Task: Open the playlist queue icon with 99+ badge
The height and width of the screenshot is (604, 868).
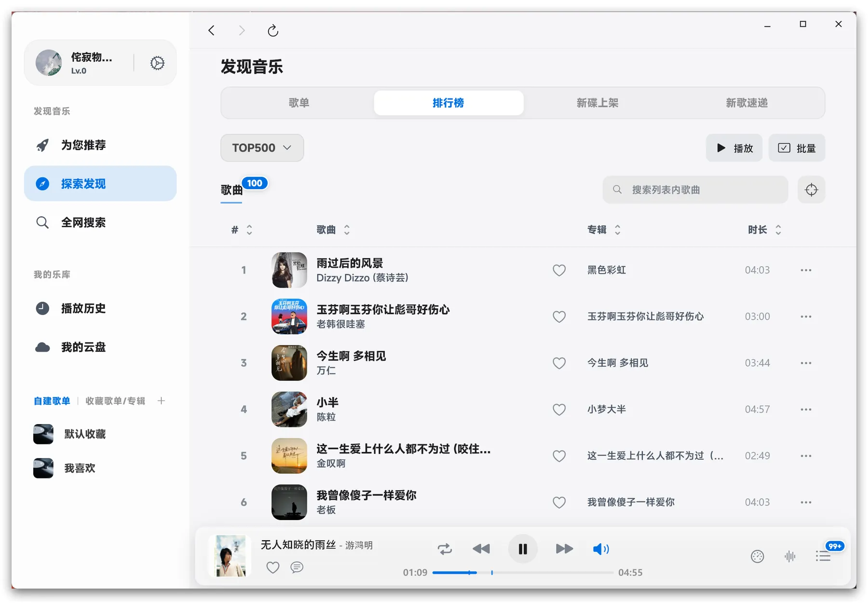Action: coord(823,556)
